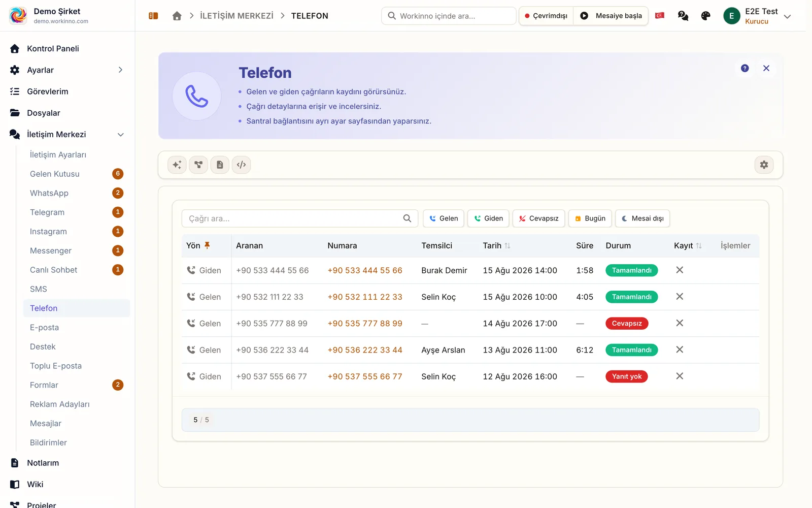Click recording X for Ayşe Arslan row
The height and width of the screenshot is (508, 812).
[x=680, y=350]
